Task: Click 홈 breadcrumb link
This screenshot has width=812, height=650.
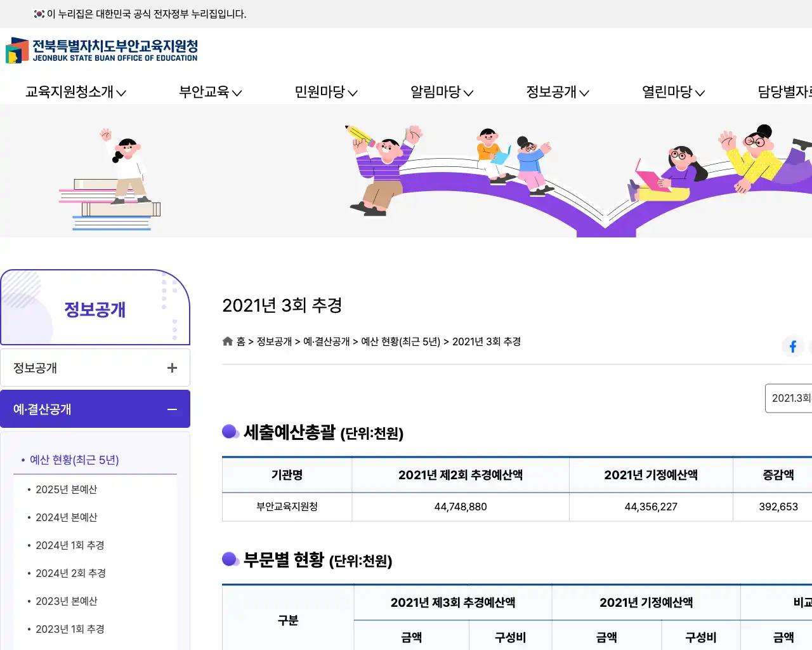Action: point(241,342)
